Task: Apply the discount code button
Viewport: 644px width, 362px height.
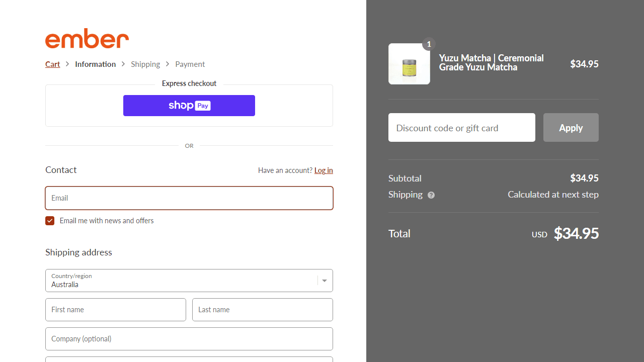Action: point(571,128)
